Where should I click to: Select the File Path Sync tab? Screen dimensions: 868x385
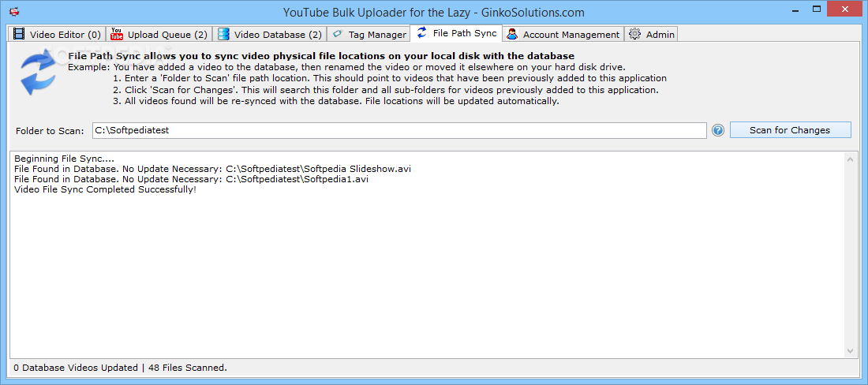pos(456,33)
